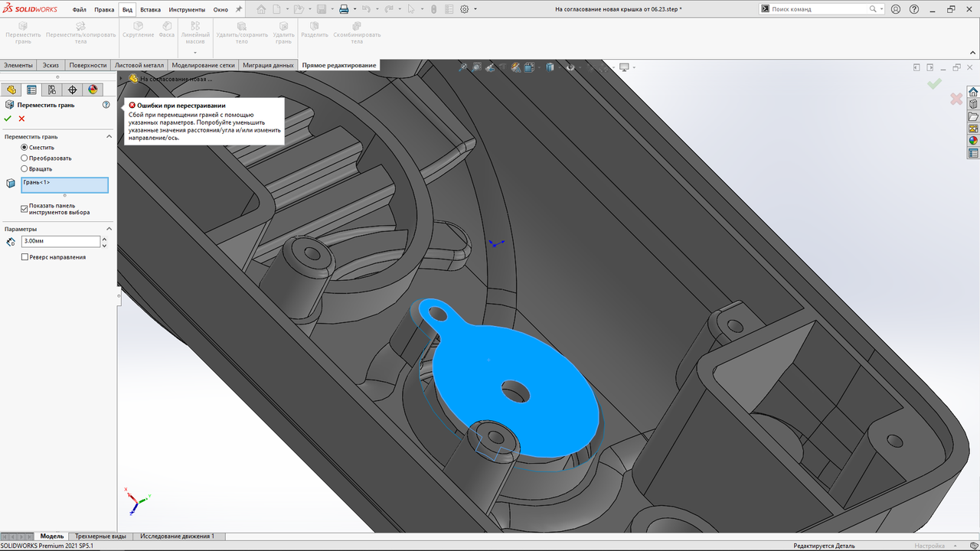980x551 pixels.
Task: Click the Chamfer (Фаска) ribbon tool
Action: 166,29
